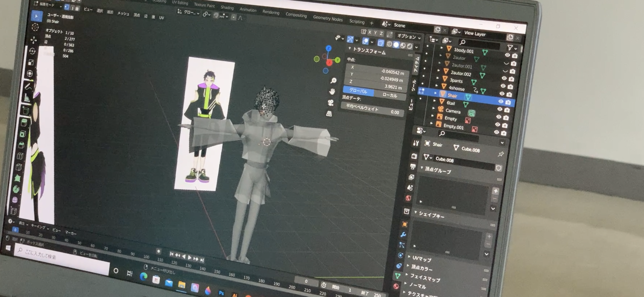Expand the 2autor.002 outliner item
Screen dimensions: 644x297
pyautogui.click(x=438, y=70)
